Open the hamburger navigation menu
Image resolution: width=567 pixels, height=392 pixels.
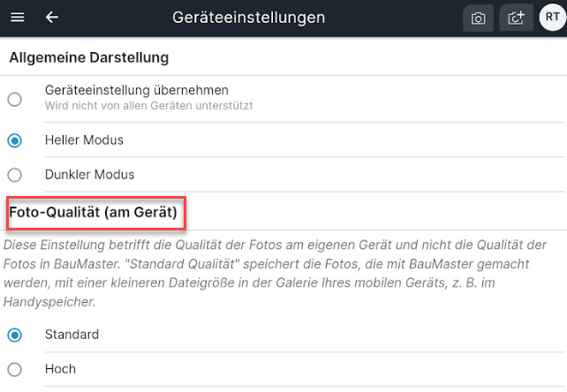(18, 17)
